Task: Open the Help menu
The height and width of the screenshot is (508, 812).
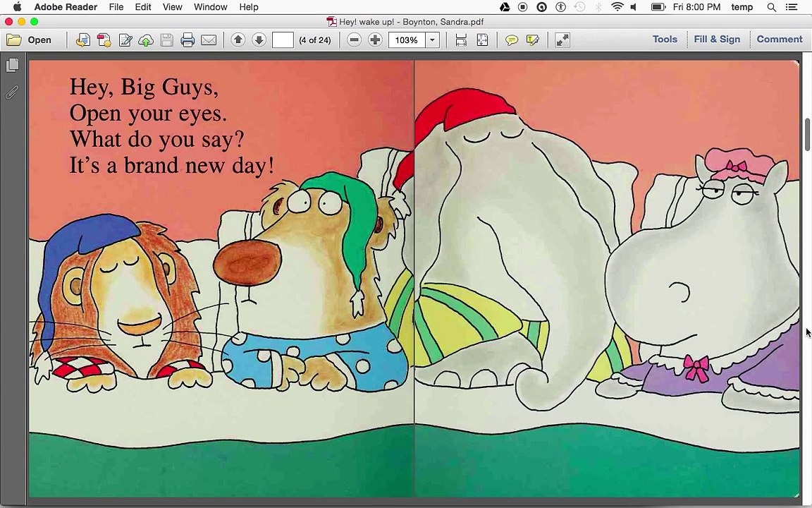Action: pos(249,7)
